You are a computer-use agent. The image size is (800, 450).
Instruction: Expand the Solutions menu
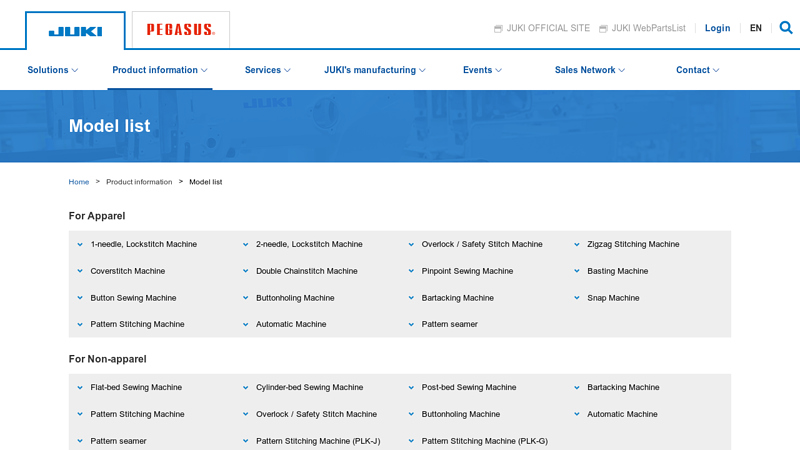52,70
